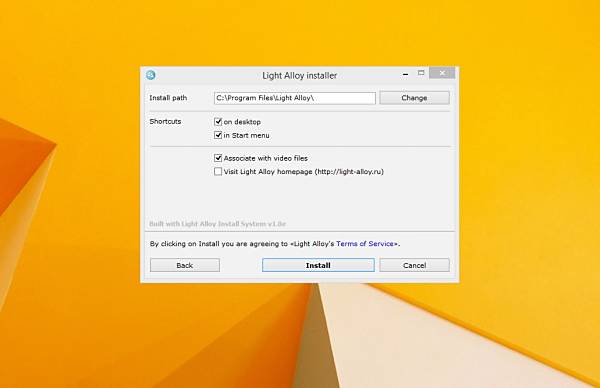The image size is (600, 388).
Task: Close the Light Alloy installer window
Action: click(442, 73)
